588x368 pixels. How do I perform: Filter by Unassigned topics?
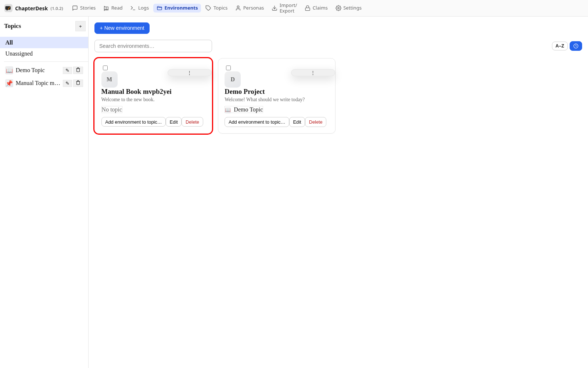(x=44, y=54)
